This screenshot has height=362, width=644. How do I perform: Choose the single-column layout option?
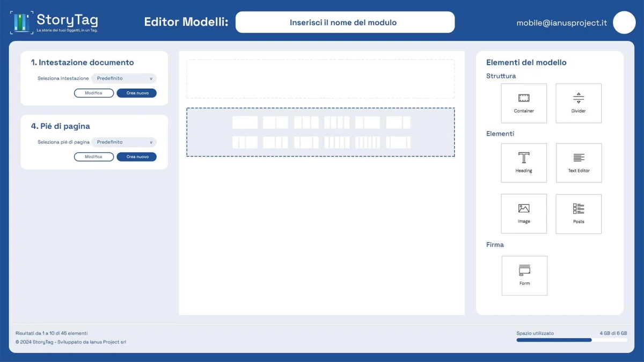[x=245, y=122]
